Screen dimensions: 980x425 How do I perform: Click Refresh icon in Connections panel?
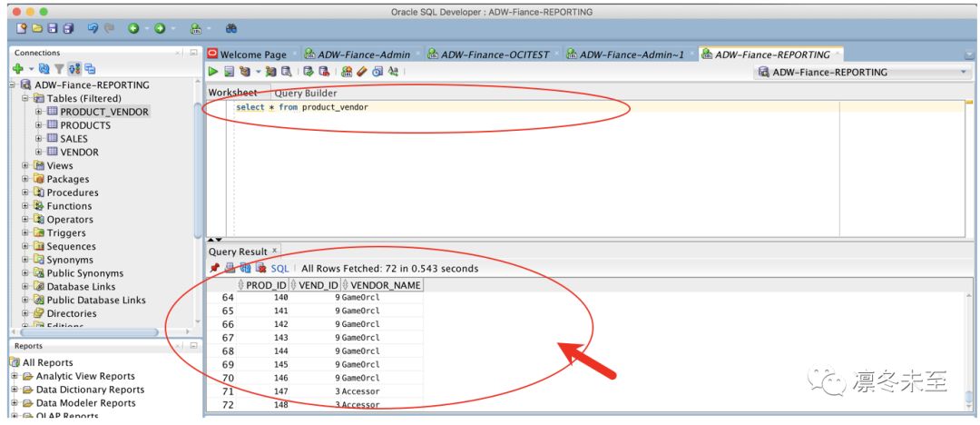(44, 69)
